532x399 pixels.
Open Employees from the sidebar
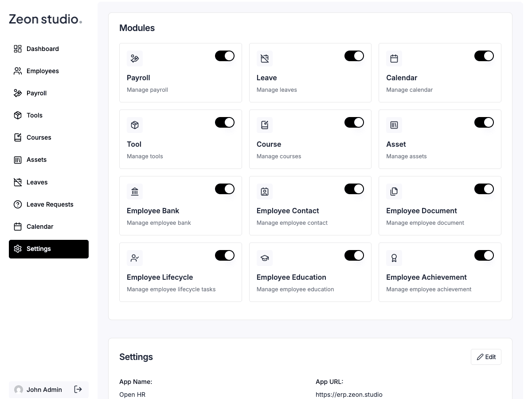coord(49,71)
